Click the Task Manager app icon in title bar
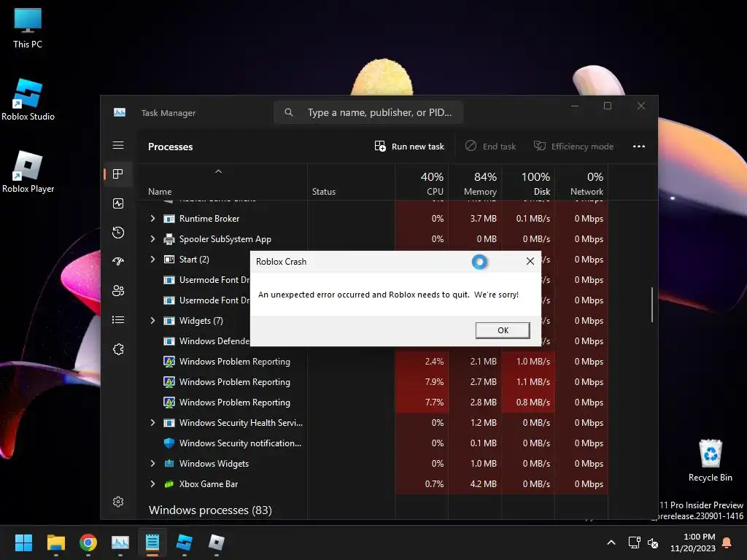Image resolution: width=747 pixels, height=560 pixels. point(120,112)
